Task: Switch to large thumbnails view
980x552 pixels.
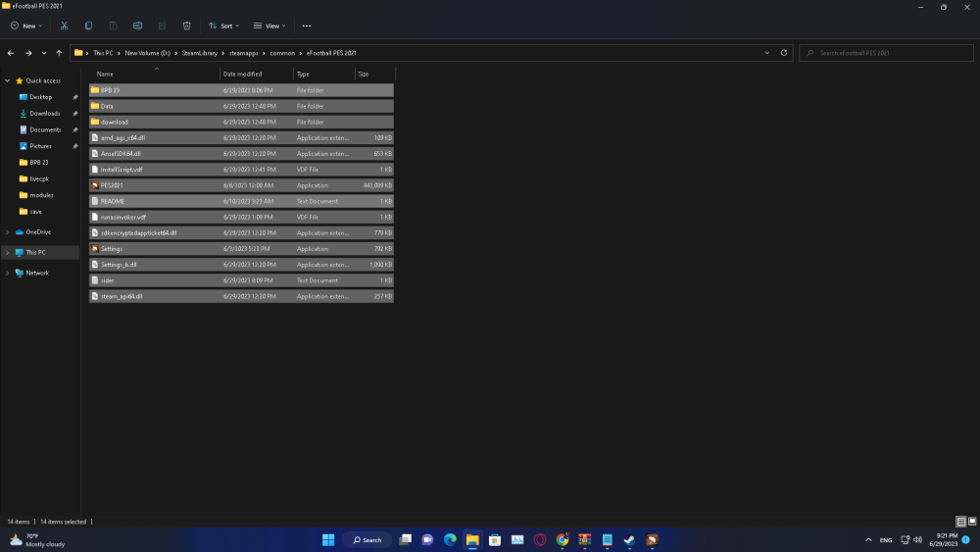Action: 971,522
